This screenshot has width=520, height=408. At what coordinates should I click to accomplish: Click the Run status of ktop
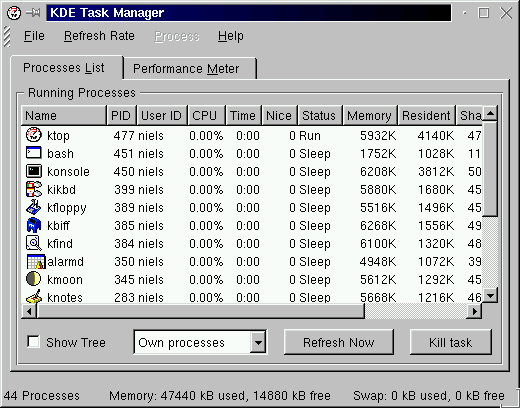click(x=310, y=136)
